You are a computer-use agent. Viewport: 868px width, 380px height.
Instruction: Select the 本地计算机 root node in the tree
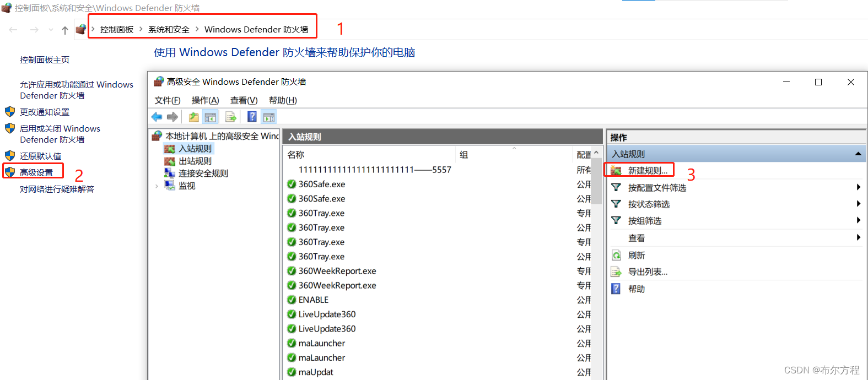[222, 136]
